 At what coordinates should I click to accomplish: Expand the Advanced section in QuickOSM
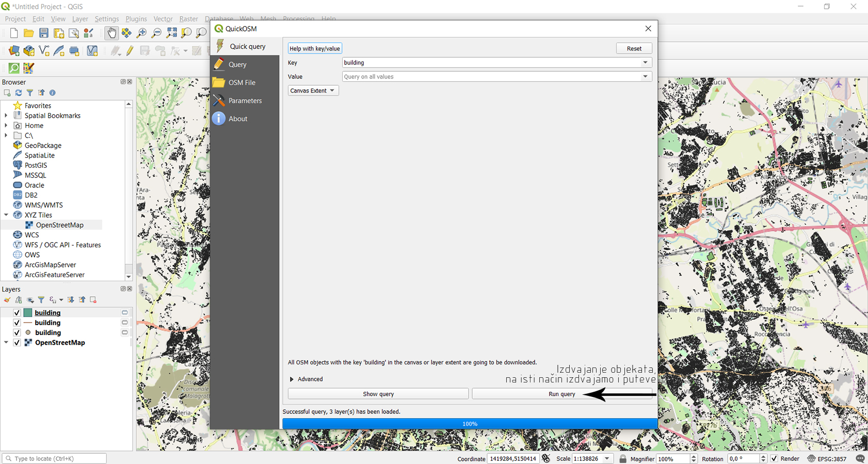pyautogui.click(x=292, y=379)
